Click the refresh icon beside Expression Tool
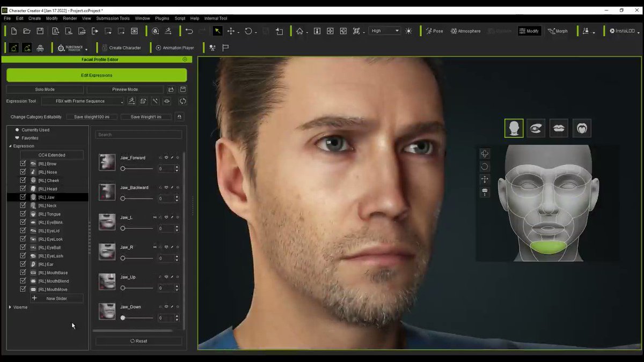 click(x=182, y=101)
